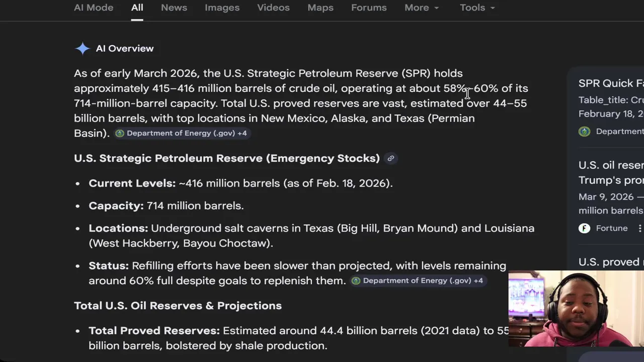Screen dimensions: 644x362
Task: Copy link icon beside Strategic Petroleum Reserve heading
Action: pyautogui.click(x=390, y=158)
